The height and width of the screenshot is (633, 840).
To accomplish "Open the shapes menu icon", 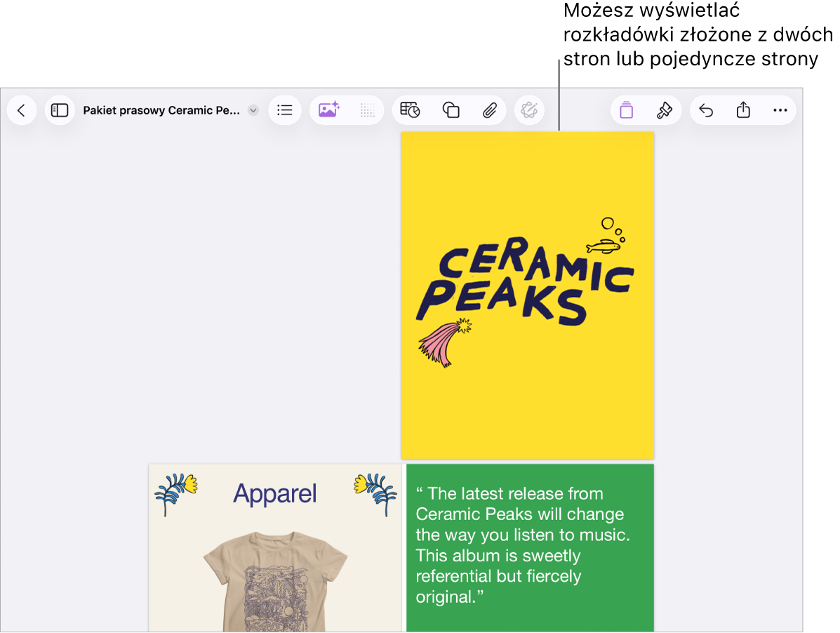I will point(451,110).
